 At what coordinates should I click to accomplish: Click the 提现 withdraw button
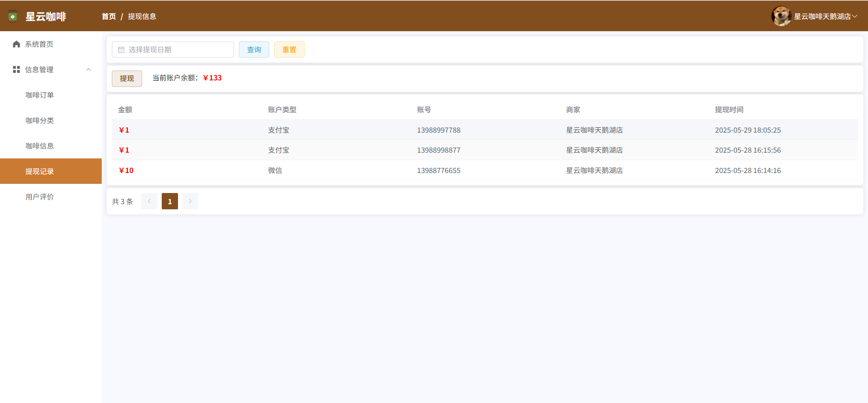[x=127, y=78]
